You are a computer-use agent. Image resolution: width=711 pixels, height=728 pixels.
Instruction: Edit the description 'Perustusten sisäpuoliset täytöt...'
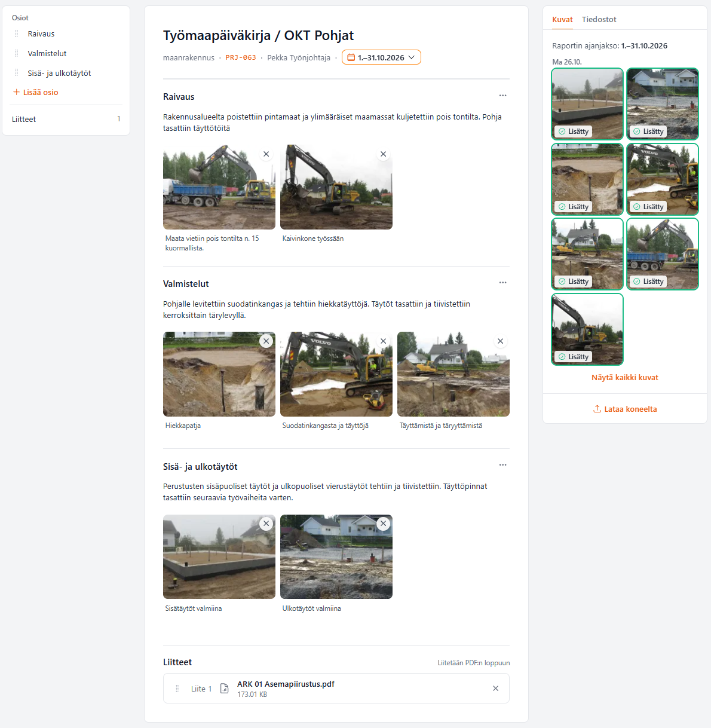pos(325,492)
